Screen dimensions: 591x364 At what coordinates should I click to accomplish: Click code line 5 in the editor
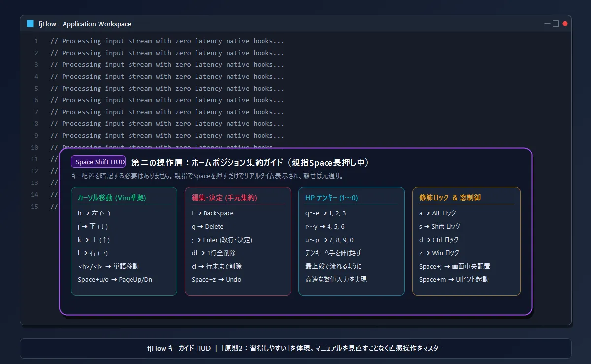click(167, 89)
